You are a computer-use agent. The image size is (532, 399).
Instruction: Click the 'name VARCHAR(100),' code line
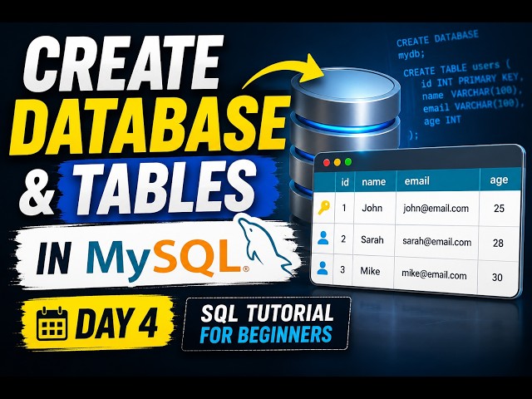(x=471, y=93)
